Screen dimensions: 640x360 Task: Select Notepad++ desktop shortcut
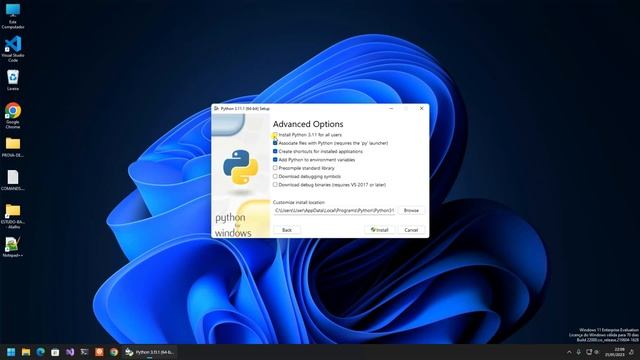(x=13, y=247)
